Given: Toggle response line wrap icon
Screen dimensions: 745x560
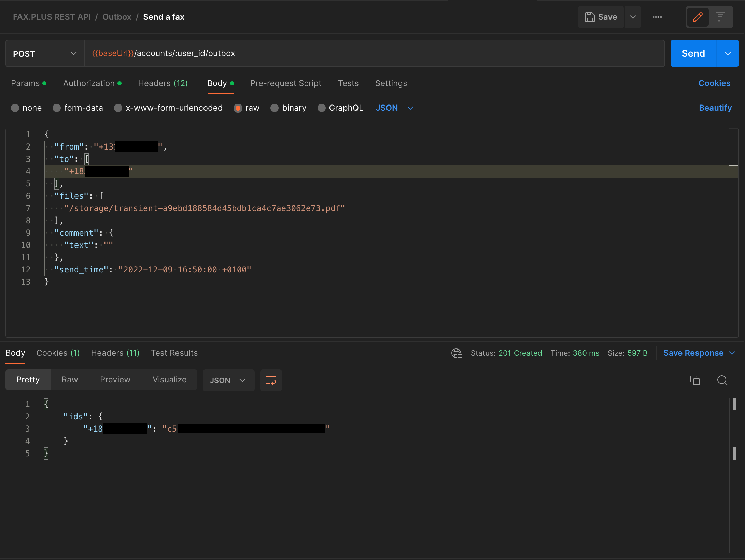Looking at the screenshot, I should [271, 380].
